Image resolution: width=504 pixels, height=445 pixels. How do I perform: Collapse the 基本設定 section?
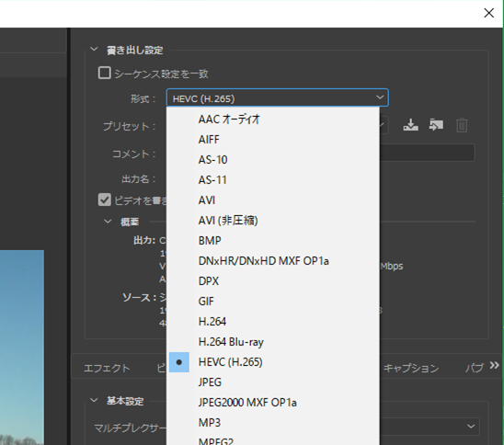(x=94, y=400)
